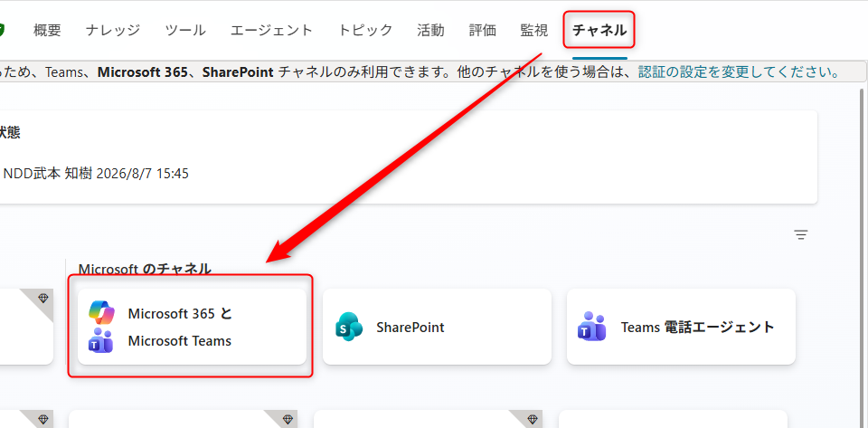Click the Teams 電話エージェント icon
The image size is (868, 428).
[591, 327]
